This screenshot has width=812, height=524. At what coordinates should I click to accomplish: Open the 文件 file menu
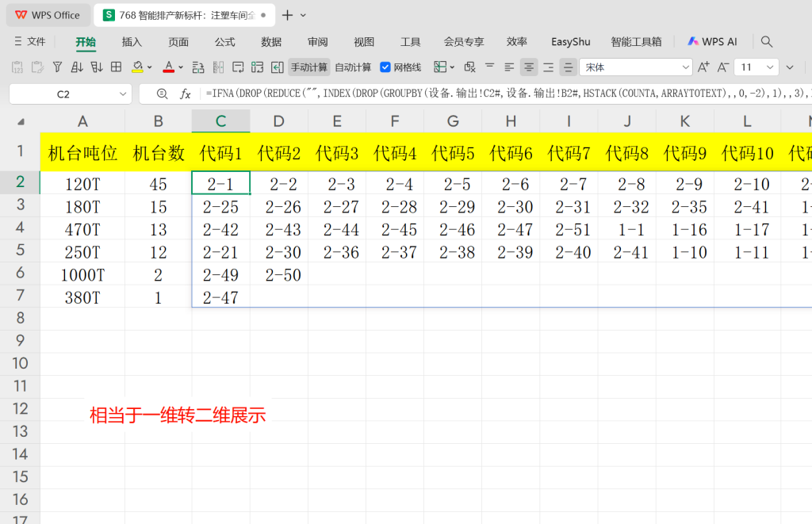(30, 41)
